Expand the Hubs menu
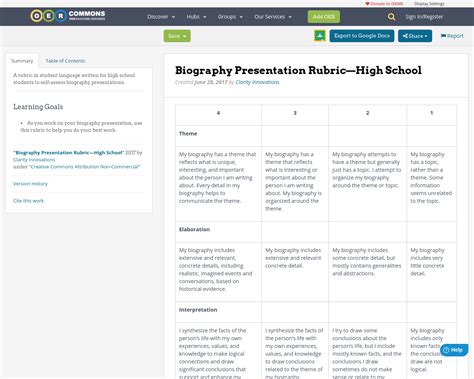474x379 pixels. pos(196,17)
